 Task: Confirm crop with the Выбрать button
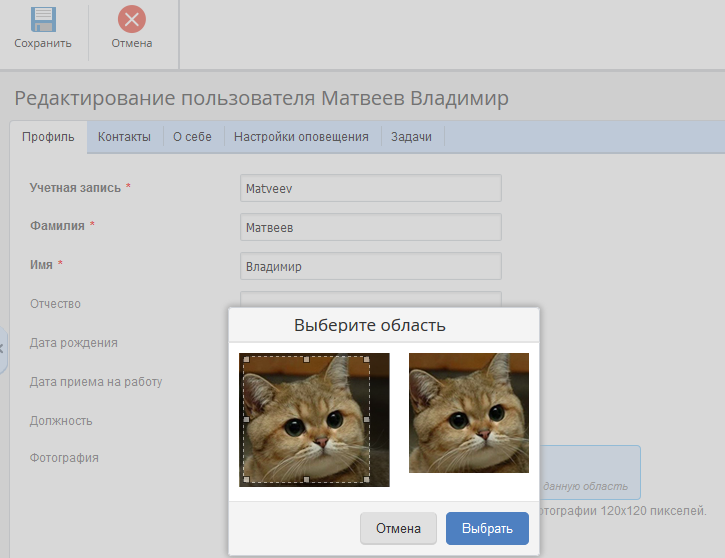tap(487, 529)
